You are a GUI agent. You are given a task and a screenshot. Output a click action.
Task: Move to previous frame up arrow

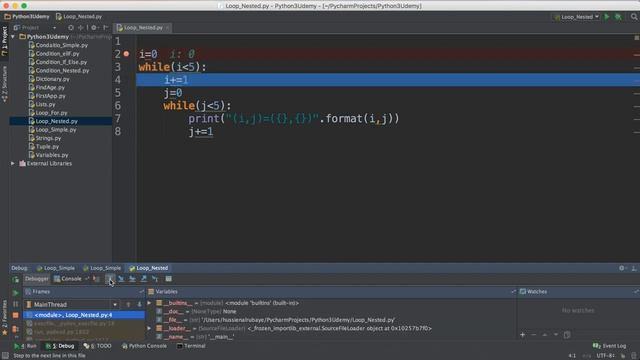[x=128, y=304]
